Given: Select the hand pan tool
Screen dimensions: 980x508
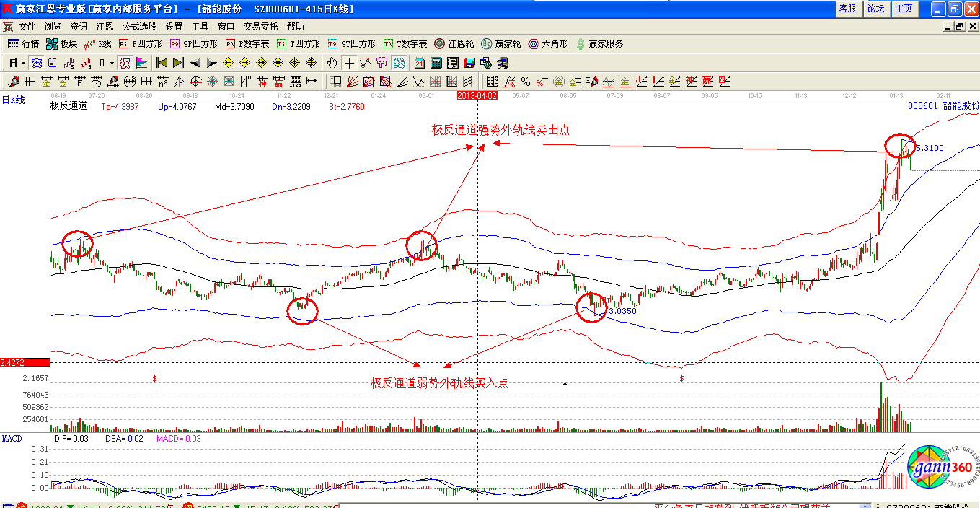Looking at the screenshot, I should (x=332, y=63).
